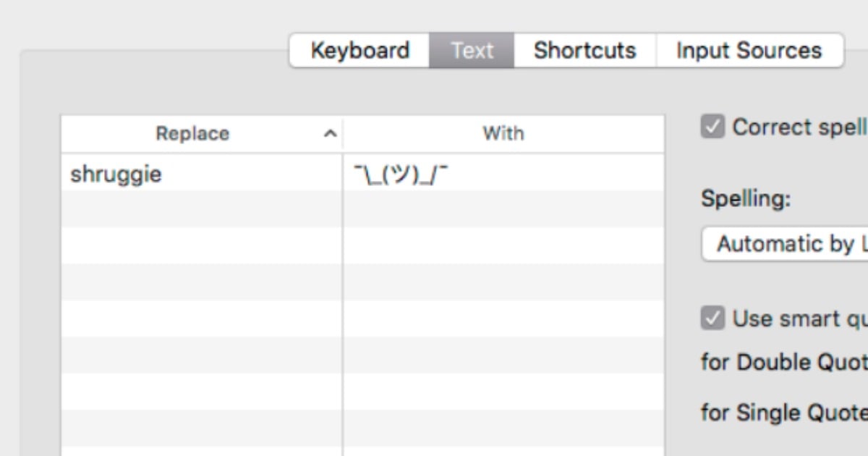Switch to the Keyboard tab

point(359,51)
